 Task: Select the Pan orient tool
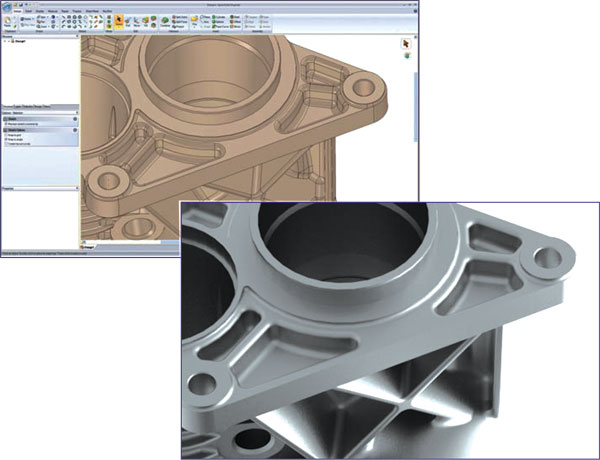[x=41, y=21]
